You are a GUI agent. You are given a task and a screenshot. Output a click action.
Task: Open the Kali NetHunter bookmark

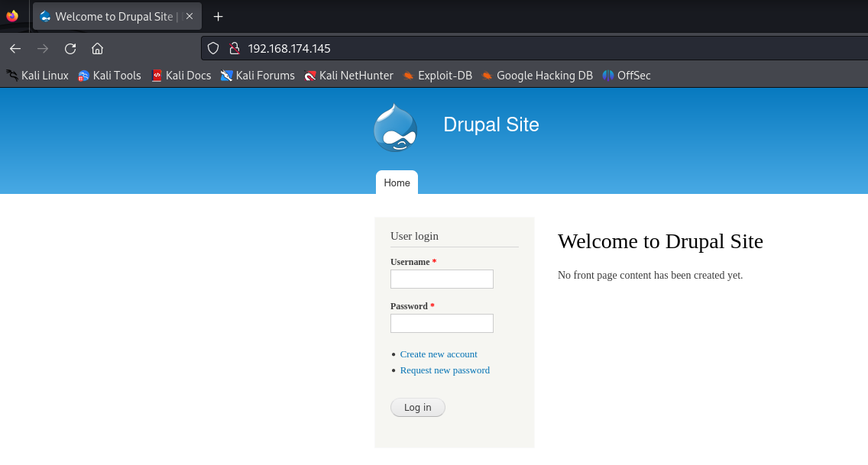(348, 76)
